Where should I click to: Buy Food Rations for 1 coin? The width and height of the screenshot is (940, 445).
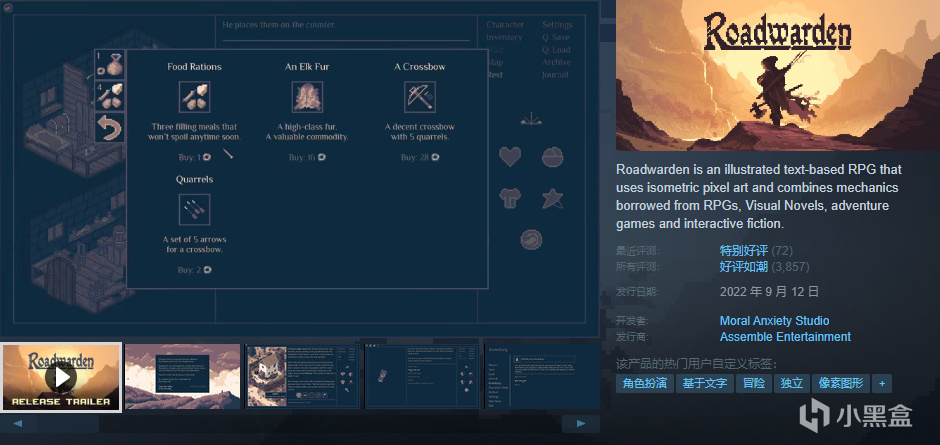(194, 157)
